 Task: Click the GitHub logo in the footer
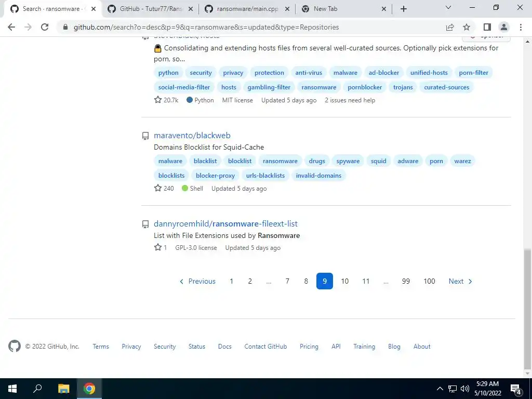coord(15,346)
